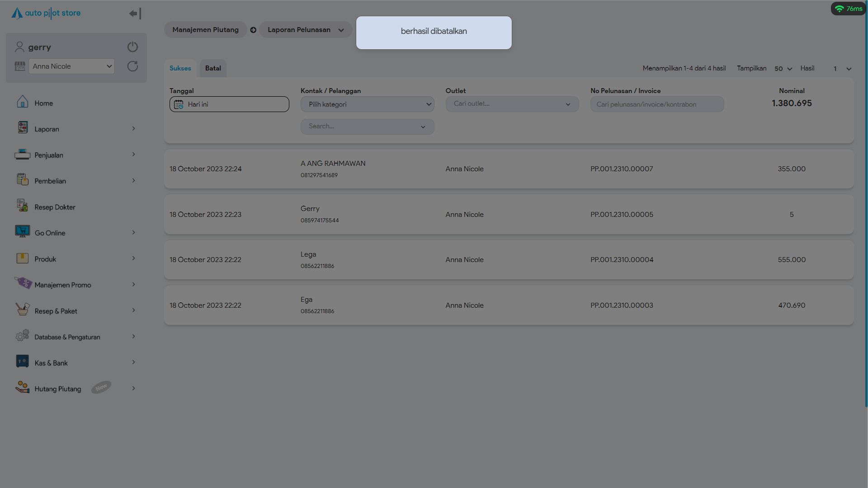
Task: Click the Resep Dokter icon
Action: point(22,206)
